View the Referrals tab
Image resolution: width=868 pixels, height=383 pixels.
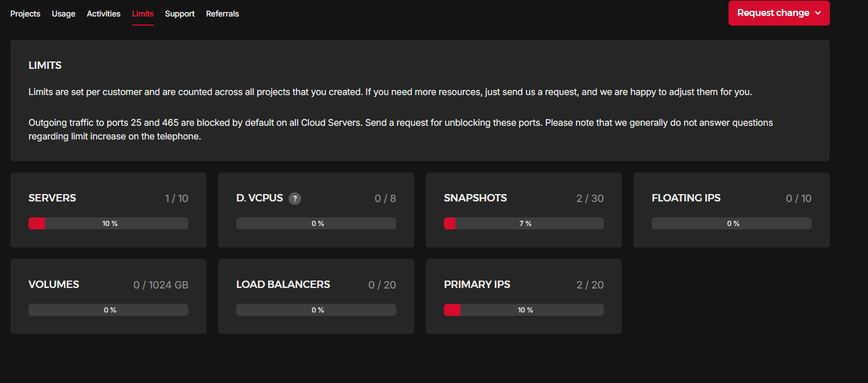click(223, 14)
